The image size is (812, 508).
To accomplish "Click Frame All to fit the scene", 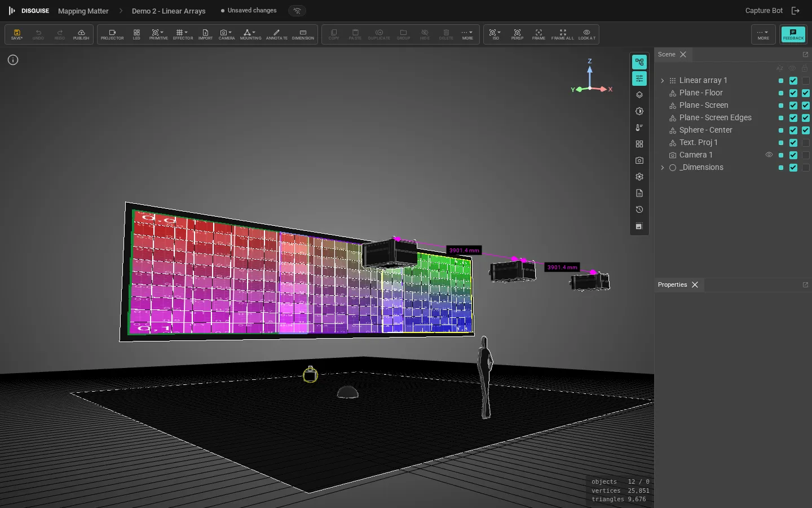I will click(562, 34).
